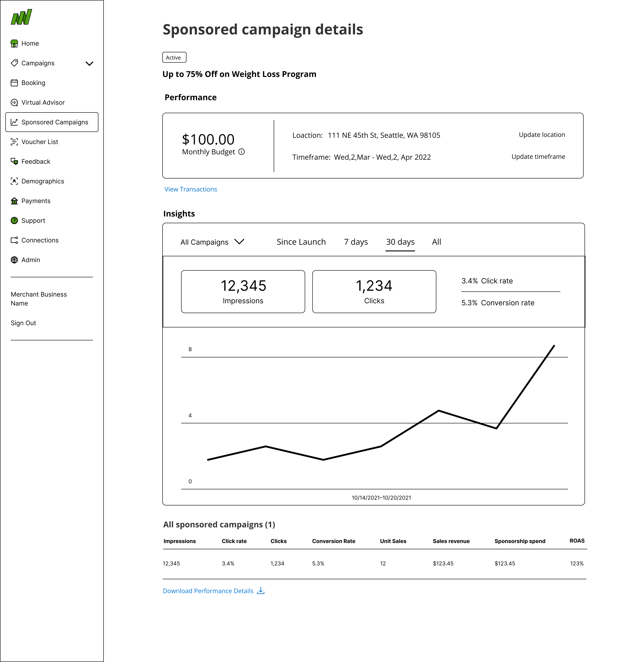Open View Transactions link
This screenshot has width=644, height=662.
click(191, 189)
